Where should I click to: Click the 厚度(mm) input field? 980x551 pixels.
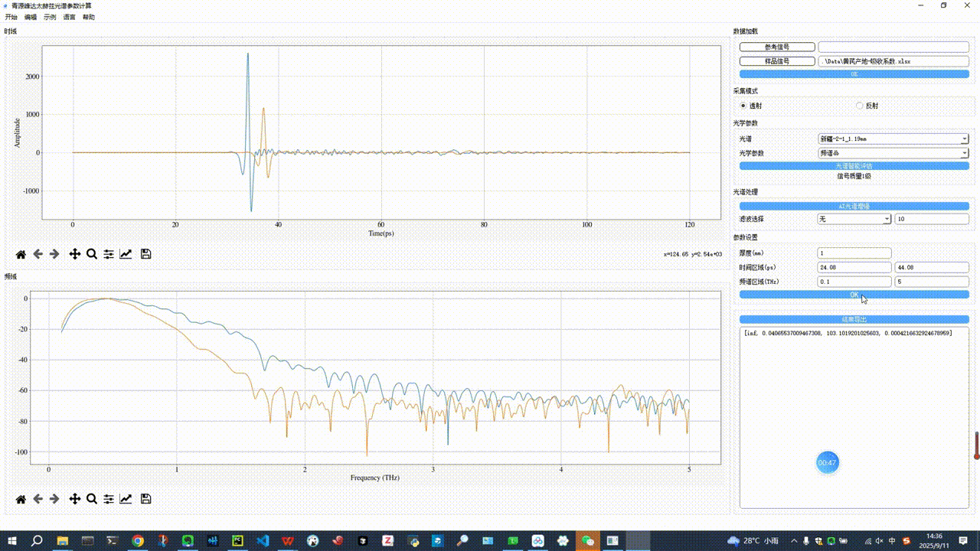click(x=854, y=253)
